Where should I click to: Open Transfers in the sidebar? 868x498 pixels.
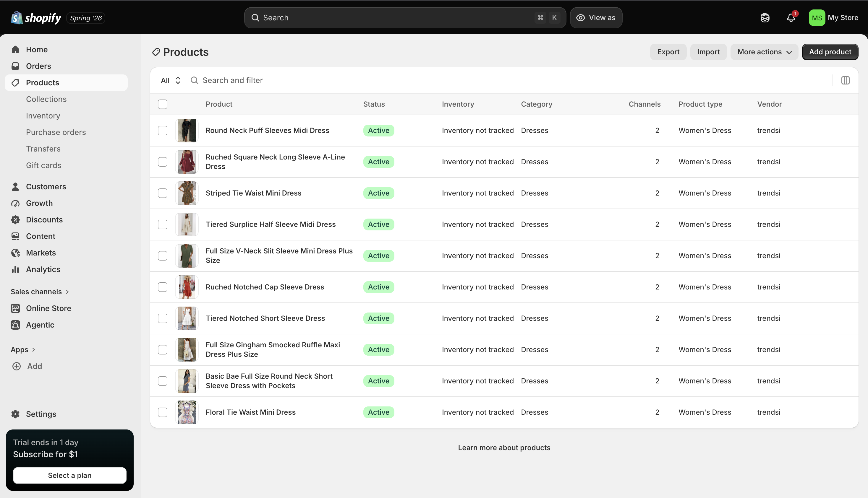(x=43, y=149)
